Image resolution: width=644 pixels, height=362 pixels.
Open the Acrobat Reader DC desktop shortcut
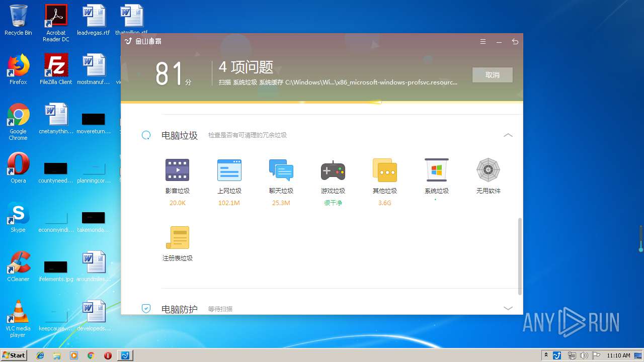[56, 23]
